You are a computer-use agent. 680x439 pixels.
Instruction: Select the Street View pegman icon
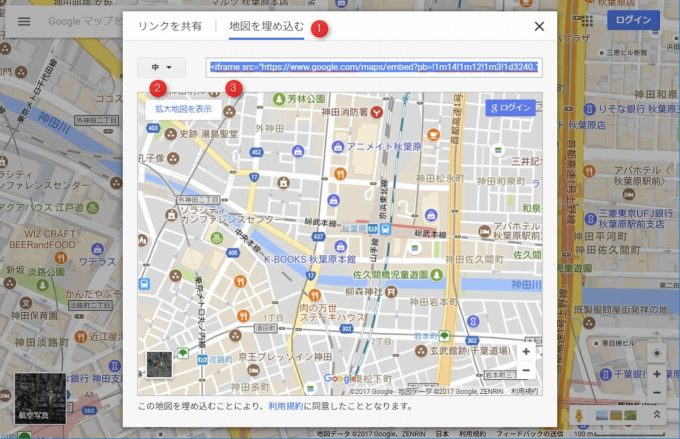pos(577,414)
